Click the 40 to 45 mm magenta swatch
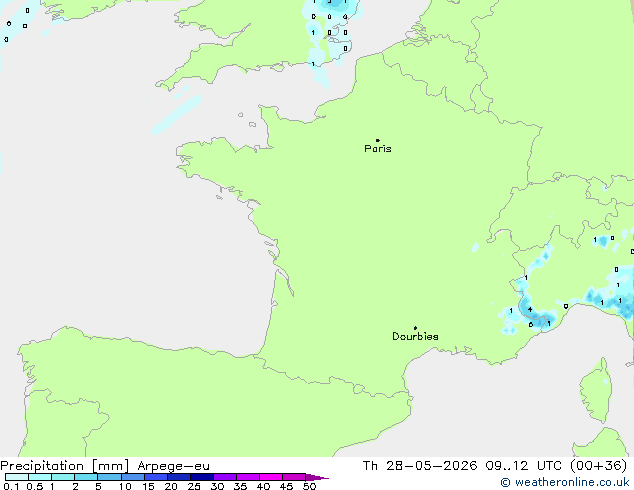The width and height of the screenshot is (634, 490). 271,477
